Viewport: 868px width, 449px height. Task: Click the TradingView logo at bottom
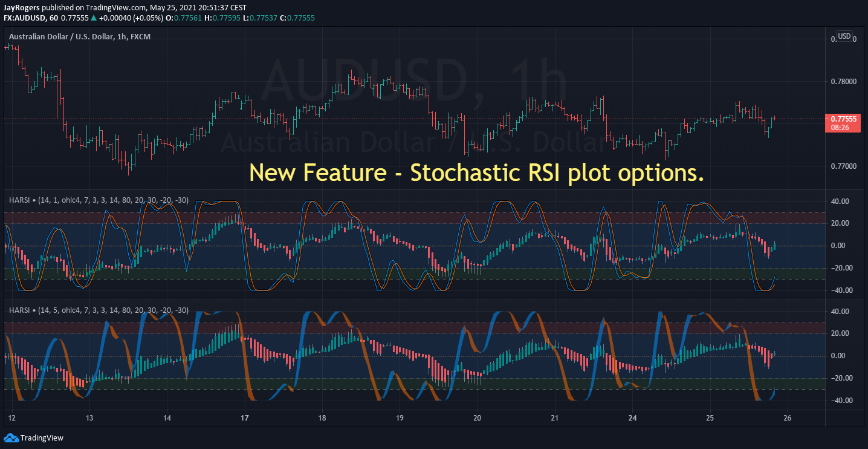click(34, 438)
